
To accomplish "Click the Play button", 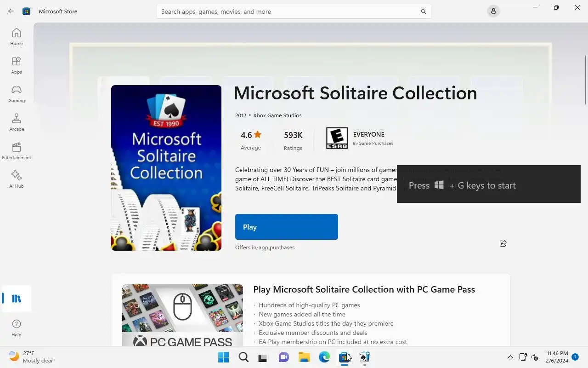I will coord(287,227).
